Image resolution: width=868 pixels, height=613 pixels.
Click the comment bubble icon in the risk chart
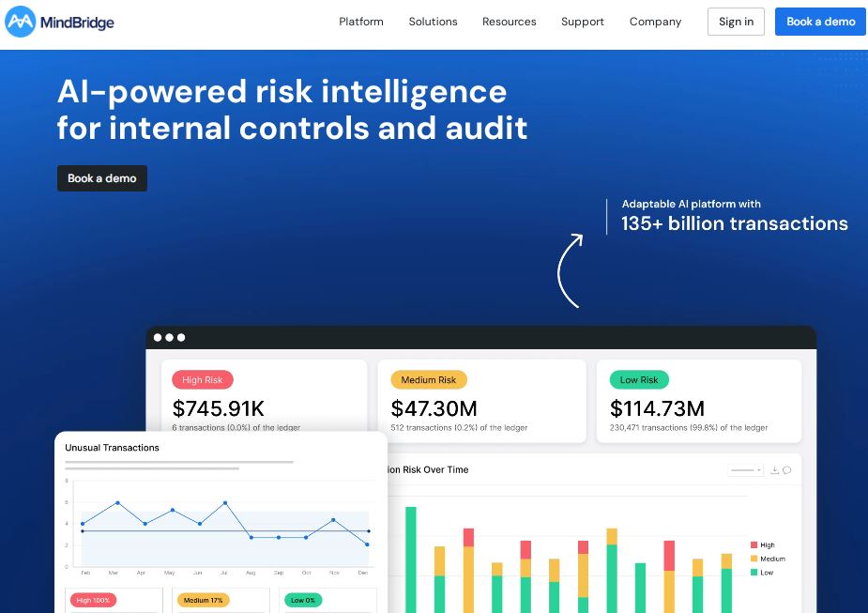pos(786,470)
